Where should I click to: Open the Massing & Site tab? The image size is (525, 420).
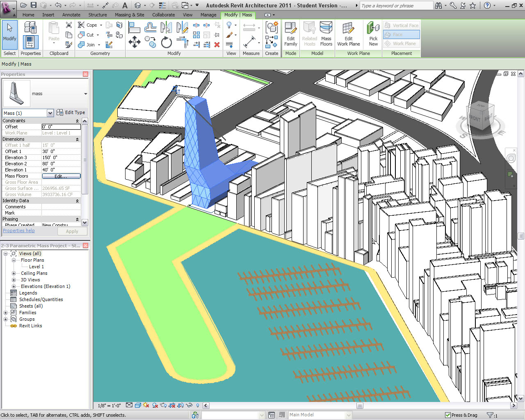(129, 15)
